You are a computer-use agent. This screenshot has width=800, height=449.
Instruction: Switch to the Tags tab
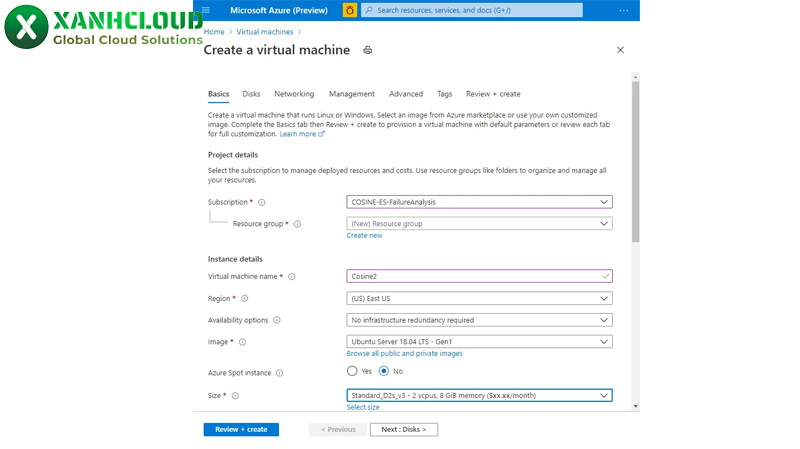[x=444, y=94]
